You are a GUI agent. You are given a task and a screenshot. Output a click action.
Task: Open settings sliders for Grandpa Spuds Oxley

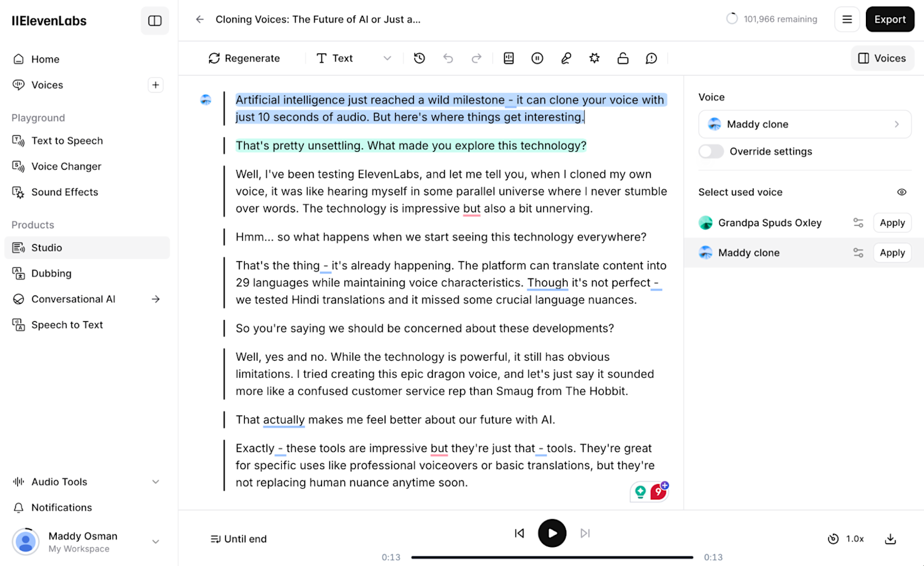pos(858,223)
